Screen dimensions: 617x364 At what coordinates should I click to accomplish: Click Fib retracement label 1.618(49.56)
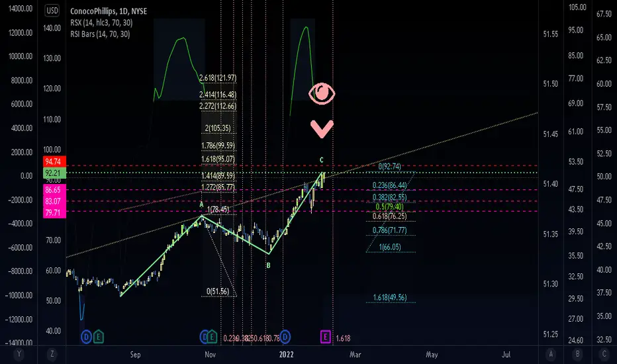[x=389, y=297]
